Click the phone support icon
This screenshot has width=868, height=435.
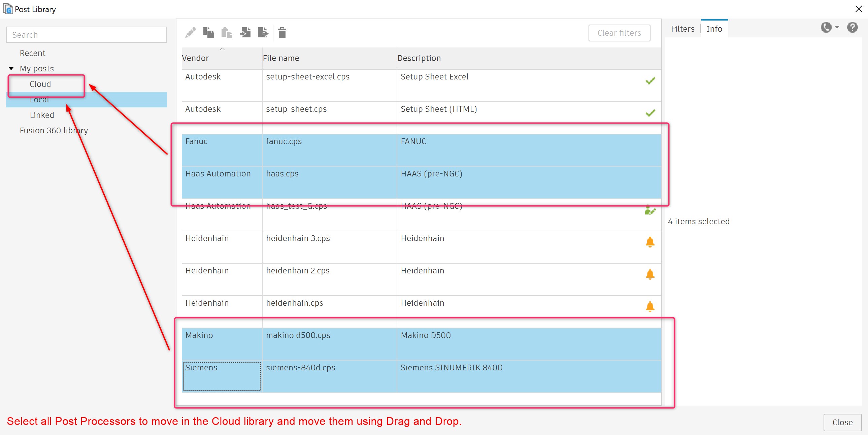pos(826,27)
